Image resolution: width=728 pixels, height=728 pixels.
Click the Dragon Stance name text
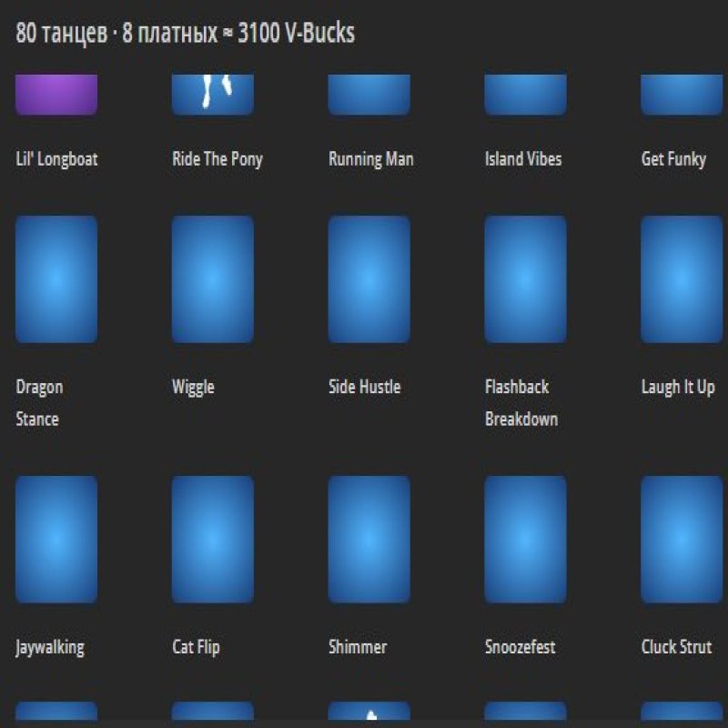click(x=39, y=402)
